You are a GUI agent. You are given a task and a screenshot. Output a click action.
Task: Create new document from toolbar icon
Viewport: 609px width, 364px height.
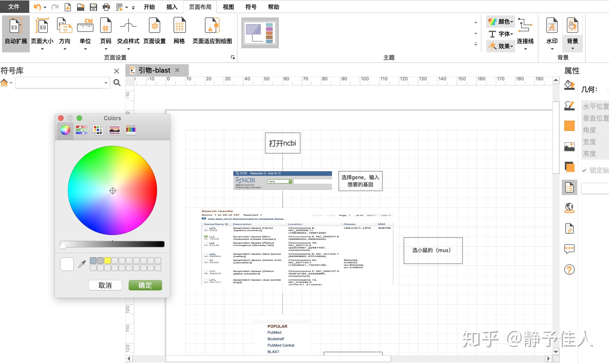click(x=68, y=7)
